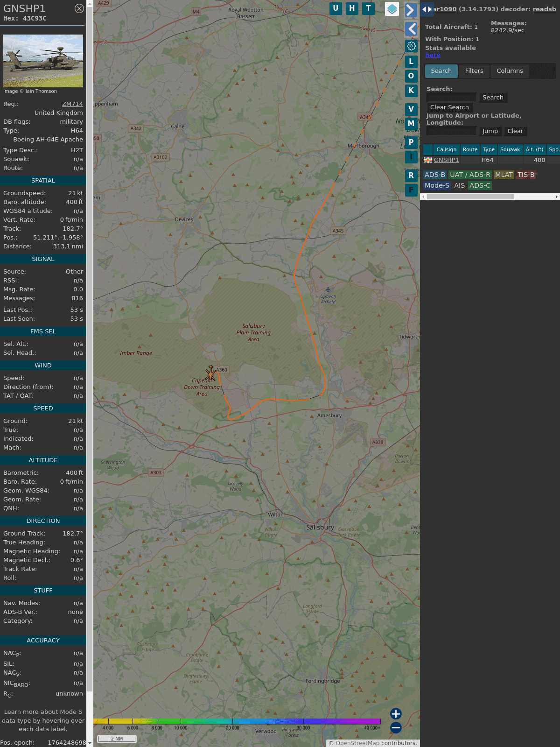This screenshot has width=560, height=747.
Task: Toggle the L map button
Action: (x=411, y=61)
